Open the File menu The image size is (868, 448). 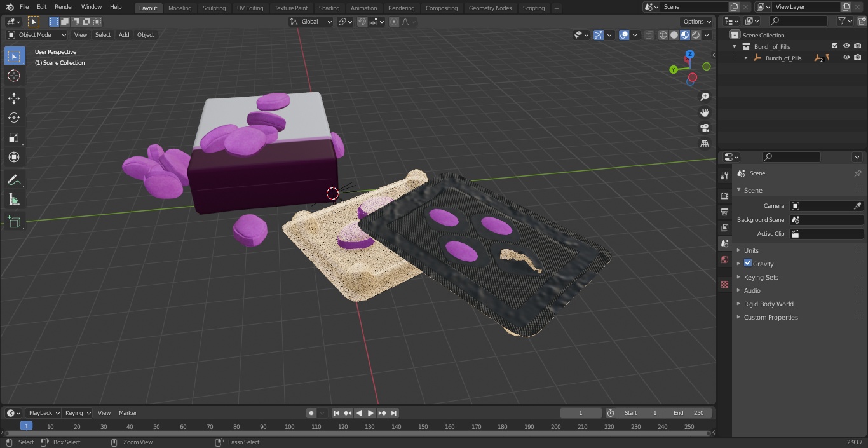click(24, 7)
